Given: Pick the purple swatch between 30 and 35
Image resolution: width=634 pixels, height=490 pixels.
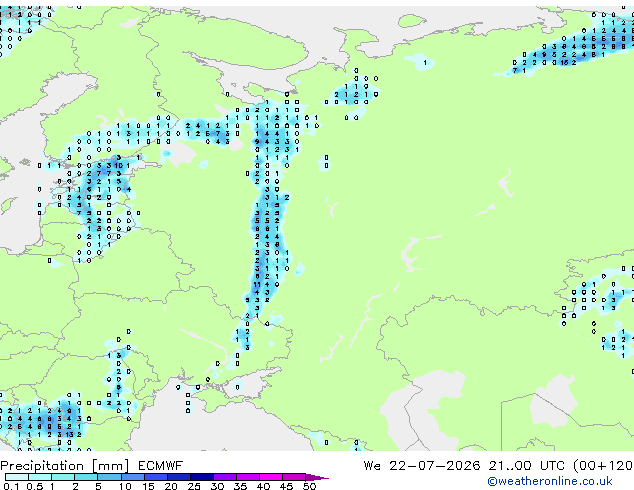Looking at the screenshot, I should point(225,477).
